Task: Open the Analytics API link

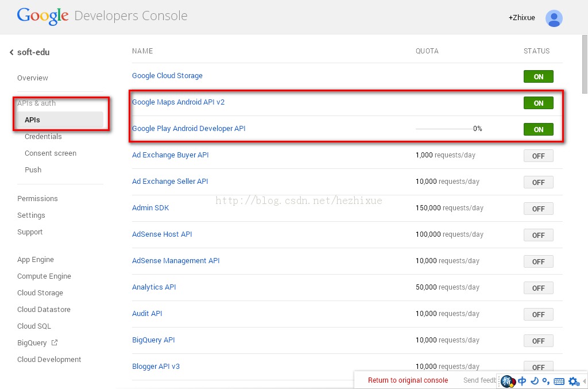Action: tap(154, 287)
